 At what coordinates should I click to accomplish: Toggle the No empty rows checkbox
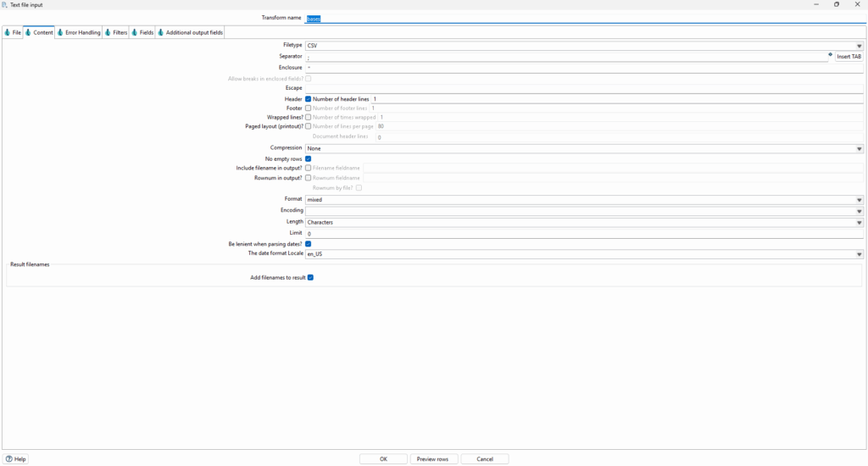(x=309, y=158)
